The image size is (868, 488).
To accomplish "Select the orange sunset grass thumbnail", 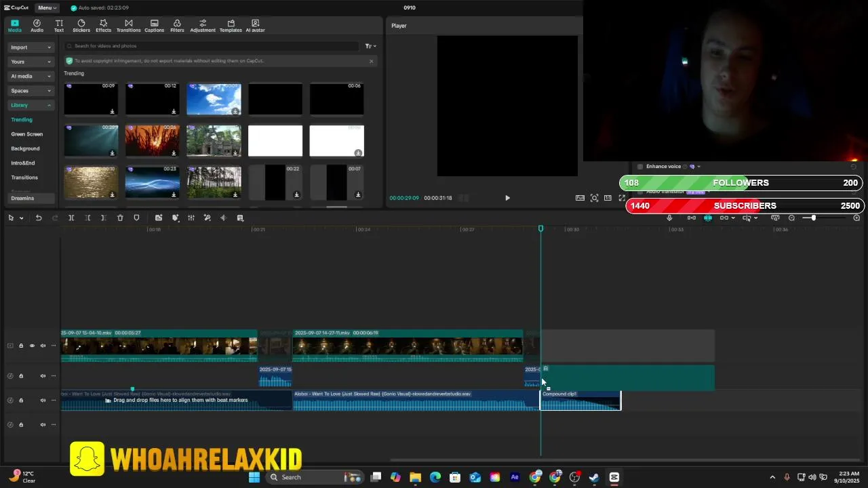I will point(153,140).
